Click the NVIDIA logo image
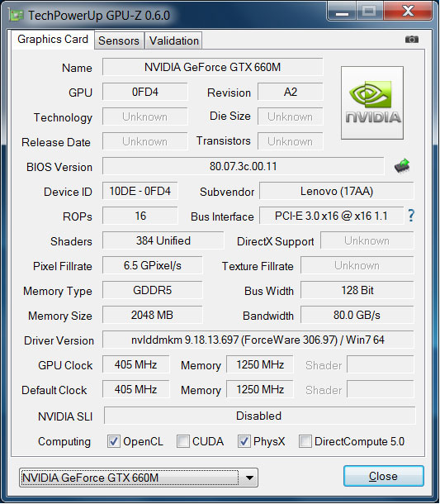This screenshot has height=504, width=440. 372,102
